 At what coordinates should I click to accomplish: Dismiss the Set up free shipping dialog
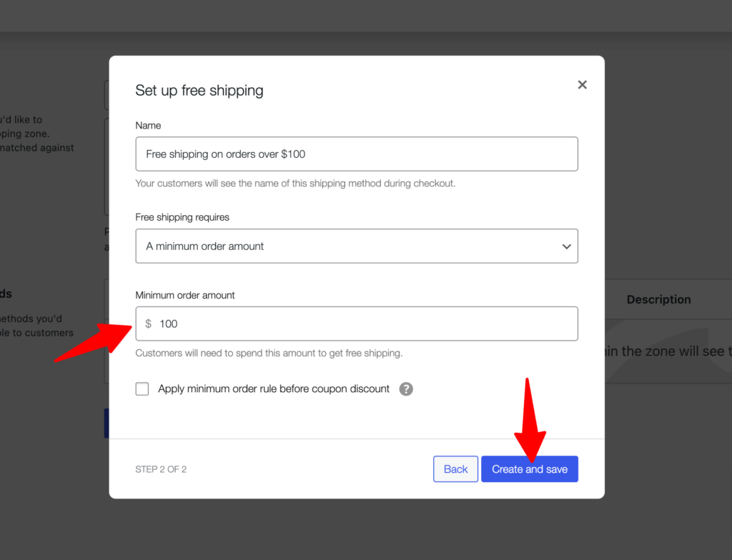(x=582, y=84)
